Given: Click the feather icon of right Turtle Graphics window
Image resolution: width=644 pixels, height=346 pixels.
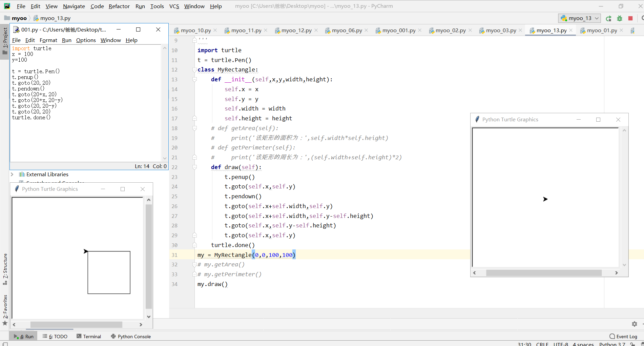Looking at the screenshot, I should [477, 119].
